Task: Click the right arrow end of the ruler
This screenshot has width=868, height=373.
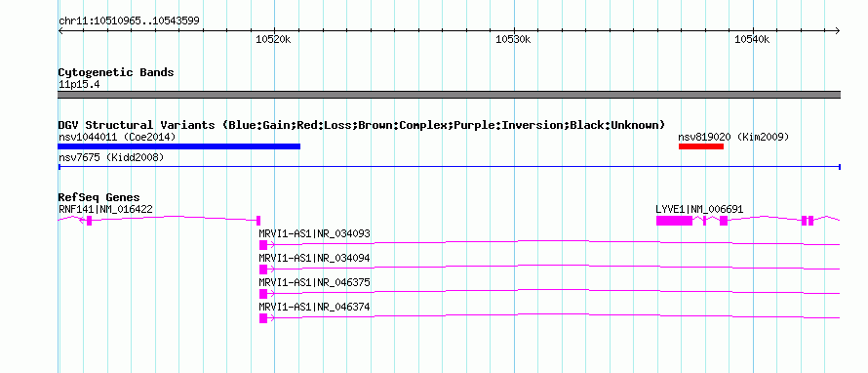Action: [x=838, y=30]
